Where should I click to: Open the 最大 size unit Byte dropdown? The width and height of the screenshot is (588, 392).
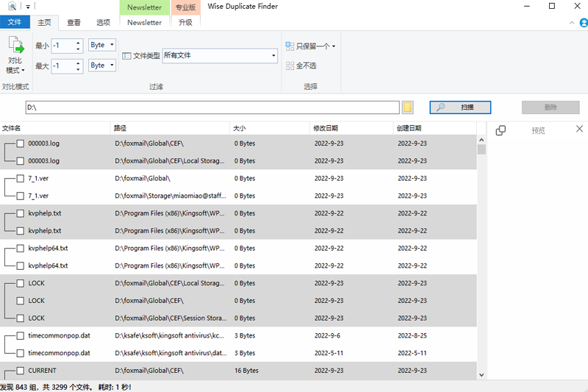[x=102, y=65]
